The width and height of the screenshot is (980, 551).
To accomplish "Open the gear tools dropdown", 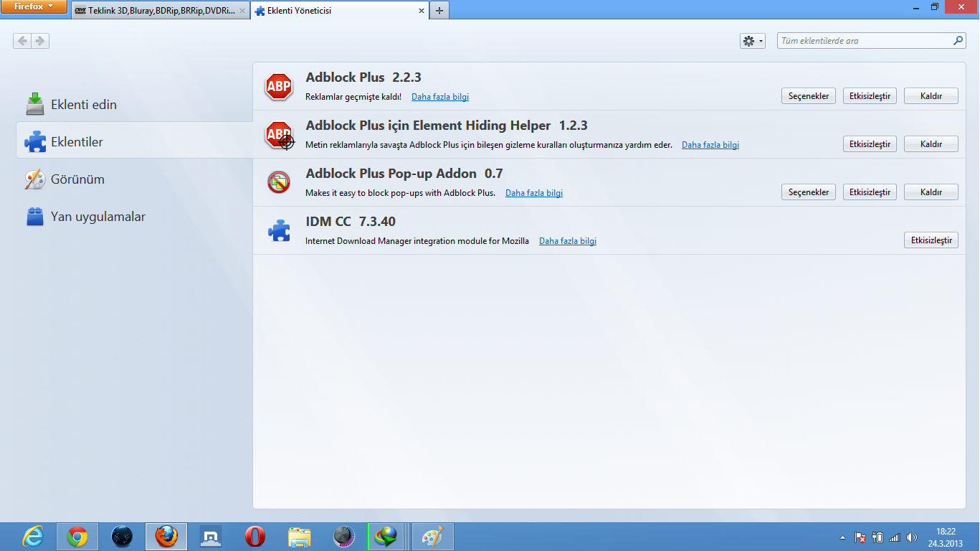I will [x=753, y=41].
